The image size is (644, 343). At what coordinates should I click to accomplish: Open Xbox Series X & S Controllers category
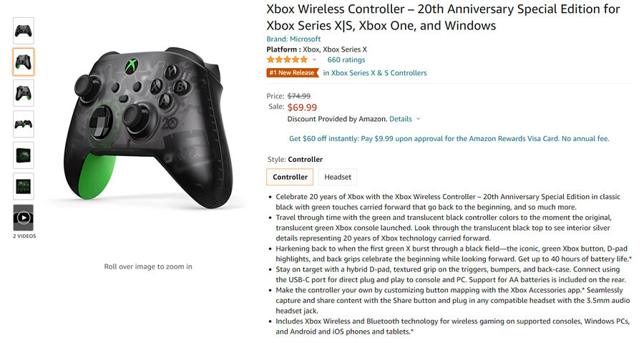click(x=375, y=73)
